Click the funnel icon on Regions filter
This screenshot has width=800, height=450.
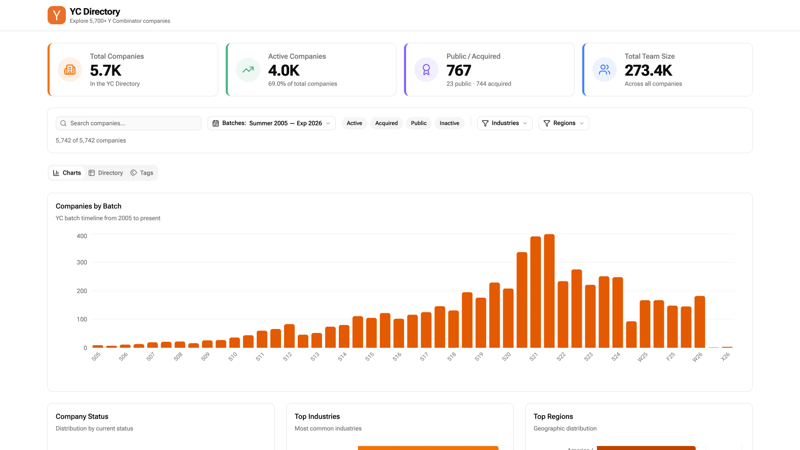547,123
